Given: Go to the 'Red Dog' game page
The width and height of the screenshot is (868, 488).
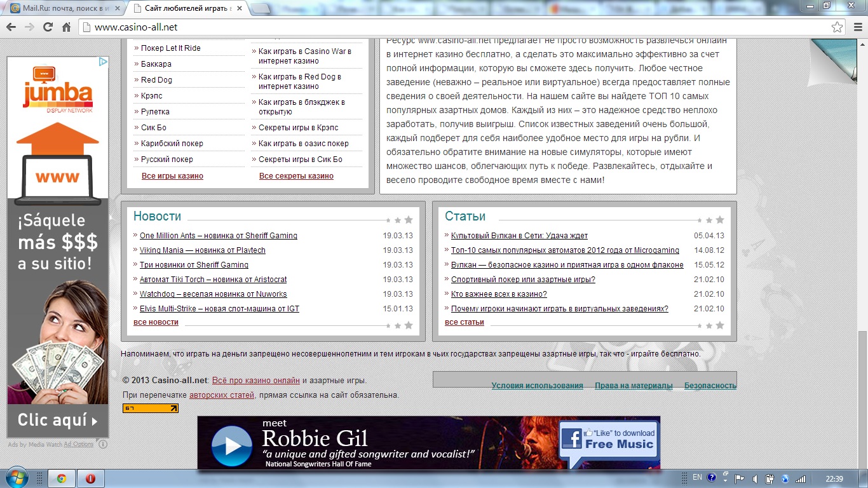Looking at the screenshot, I should (x=156, y=80).
